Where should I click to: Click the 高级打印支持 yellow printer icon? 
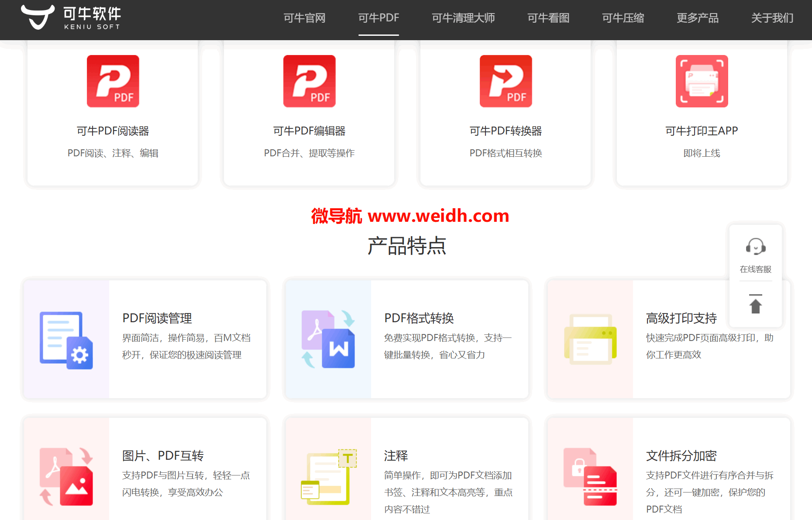(590, 339)
